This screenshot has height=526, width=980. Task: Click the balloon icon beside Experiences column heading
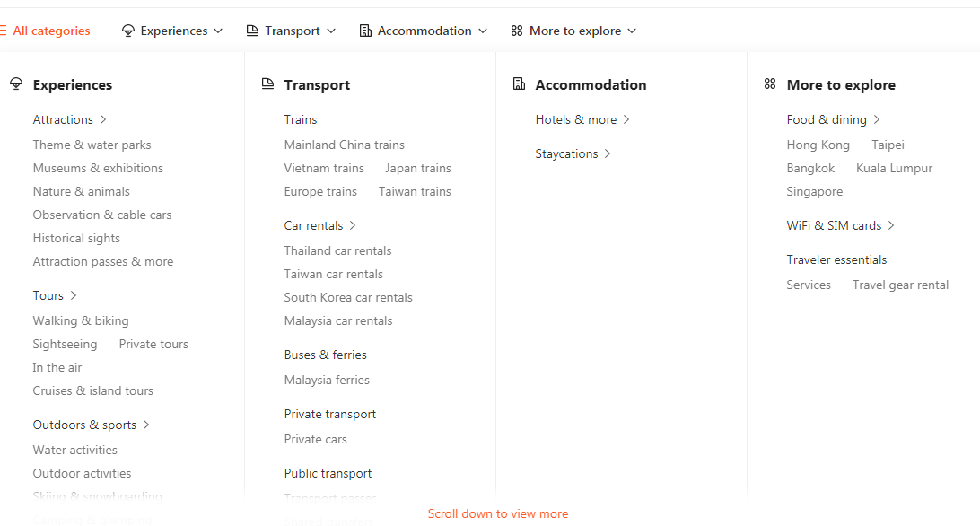pyautogui.click(x=16, y=84)
